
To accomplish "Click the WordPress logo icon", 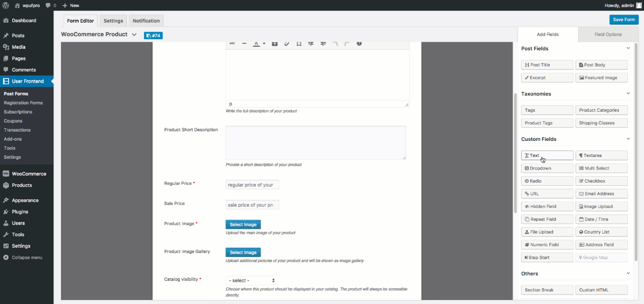I will (x=6, y=5).
